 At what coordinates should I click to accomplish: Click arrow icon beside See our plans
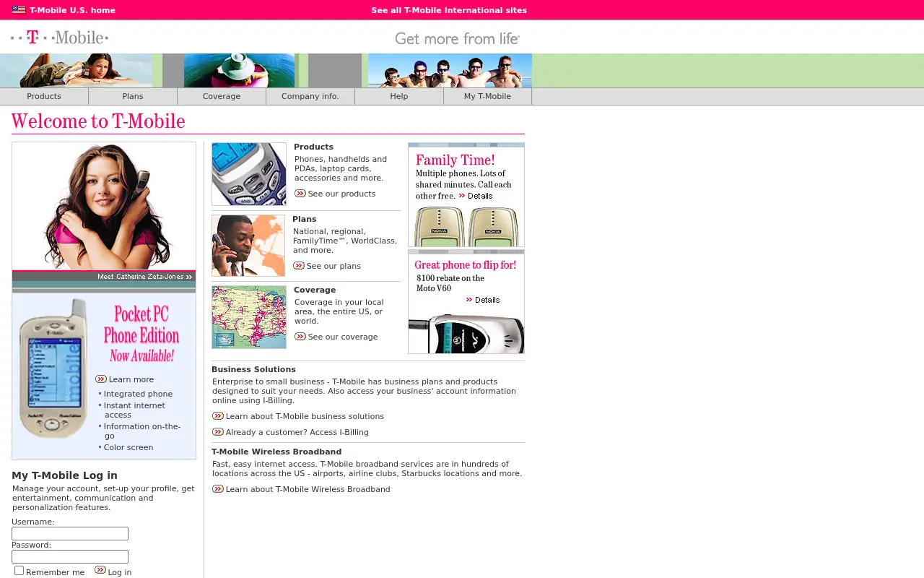299,266
